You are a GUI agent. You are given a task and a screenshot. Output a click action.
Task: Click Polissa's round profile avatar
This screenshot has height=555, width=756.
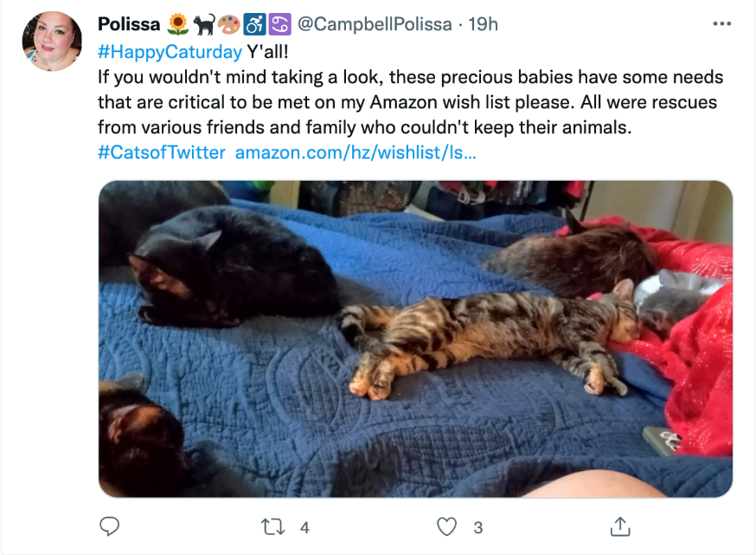[x=52, y=41]
